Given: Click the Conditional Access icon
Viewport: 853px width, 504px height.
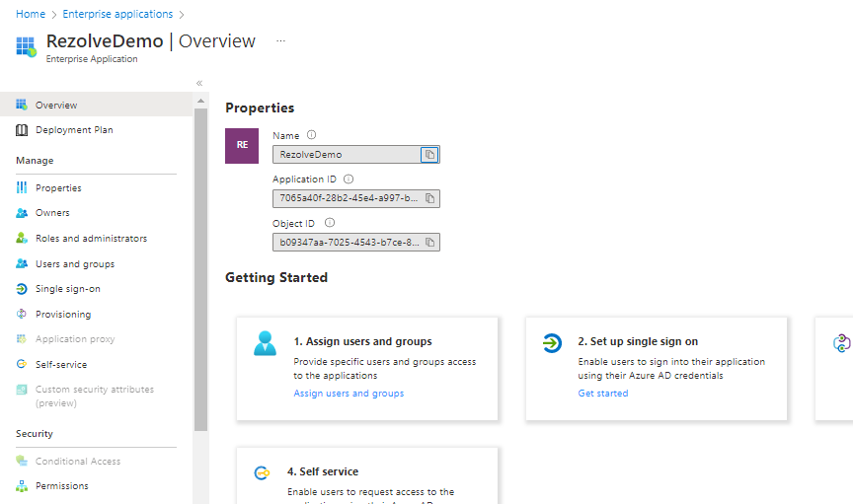Looking at the screenshot, I should [x=21, y=461].
